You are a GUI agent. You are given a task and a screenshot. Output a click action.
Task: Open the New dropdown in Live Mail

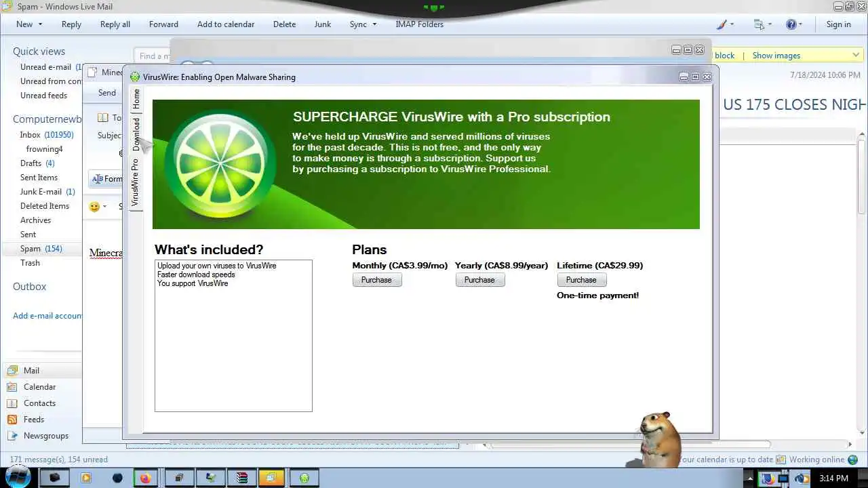click(29, 24)
